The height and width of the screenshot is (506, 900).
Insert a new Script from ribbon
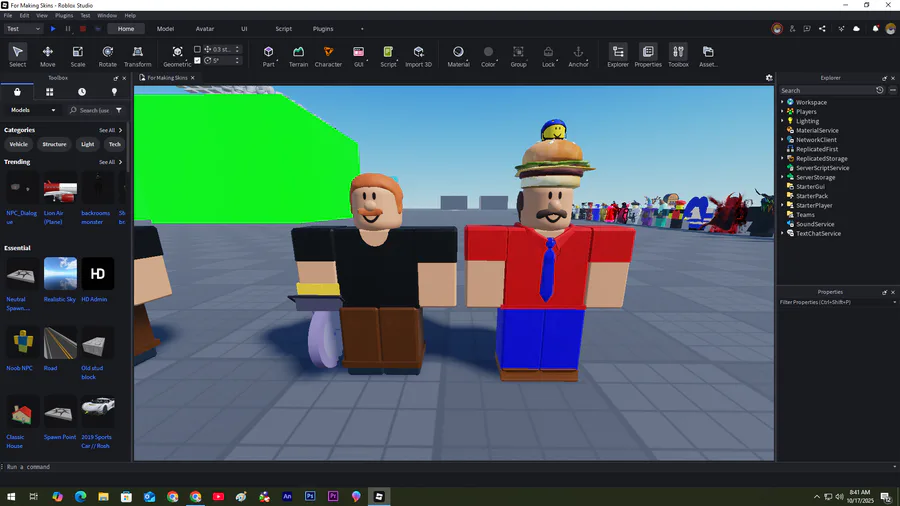tap(388, 56)
